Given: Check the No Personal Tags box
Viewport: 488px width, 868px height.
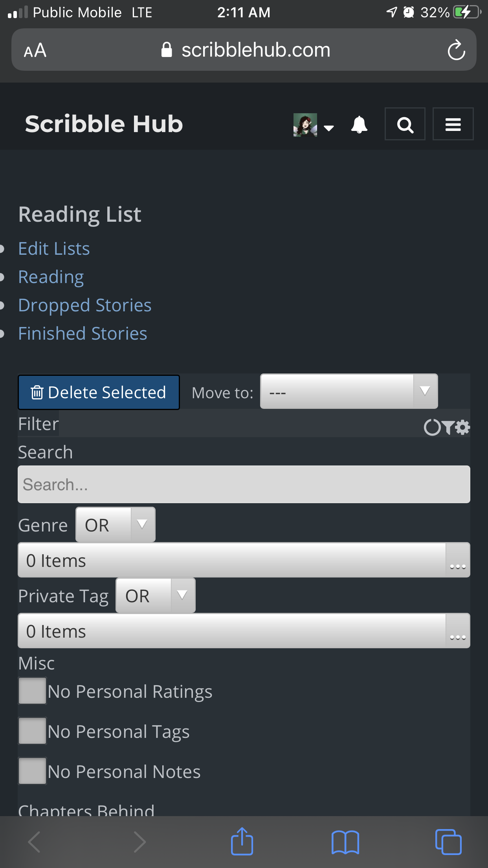Looking at the screenshot, I should pos(33,731).
